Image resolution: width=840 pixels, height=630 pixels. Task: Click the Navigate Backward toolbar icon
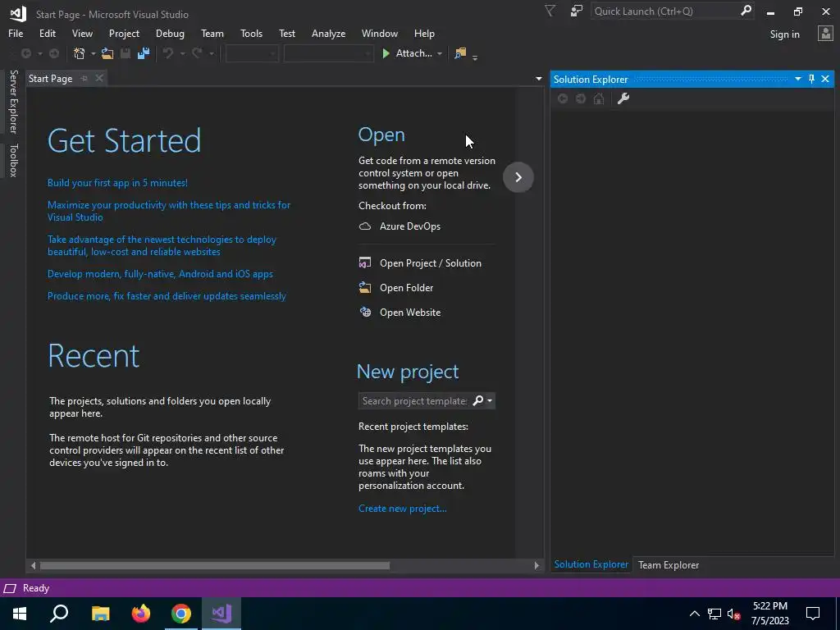(25, 53)
